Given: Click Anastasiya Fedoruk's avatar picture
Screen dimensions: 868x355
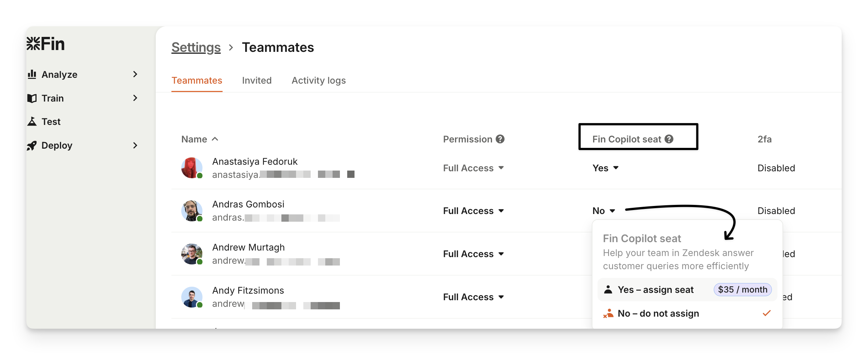Looking at the screenshot, I should [192, 168].
